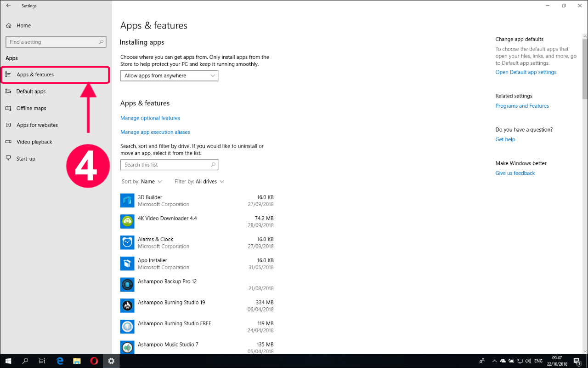Open Apps for websites section
This screenshot has height=368, width=588.
click(x=37, y=125)
